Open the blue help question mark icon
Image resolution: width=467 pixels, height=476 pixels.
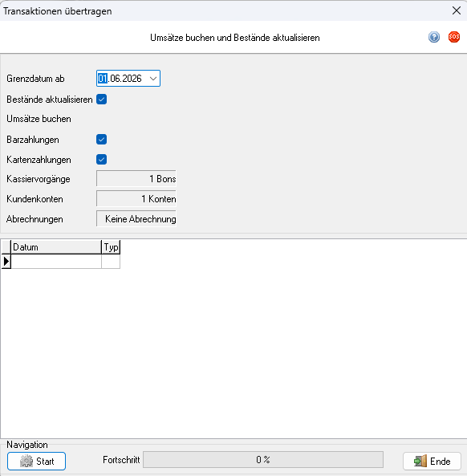(434, 37)
